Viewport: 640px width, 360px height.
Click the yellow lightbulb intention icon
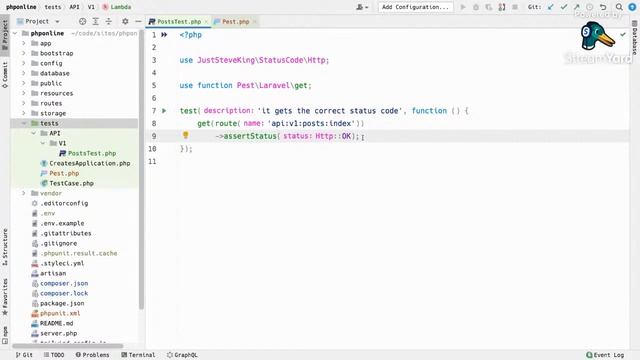coord(185,135)
